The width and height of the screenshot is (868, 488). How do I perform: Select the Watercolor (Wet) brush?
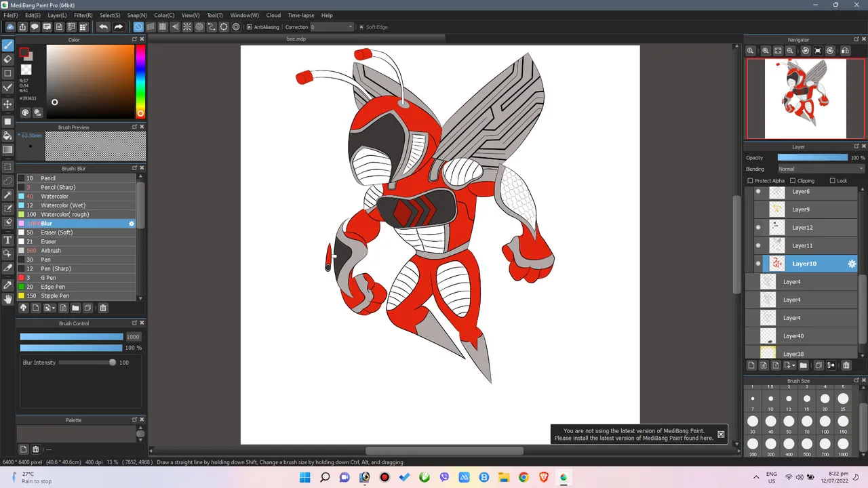tap(76, 205)
